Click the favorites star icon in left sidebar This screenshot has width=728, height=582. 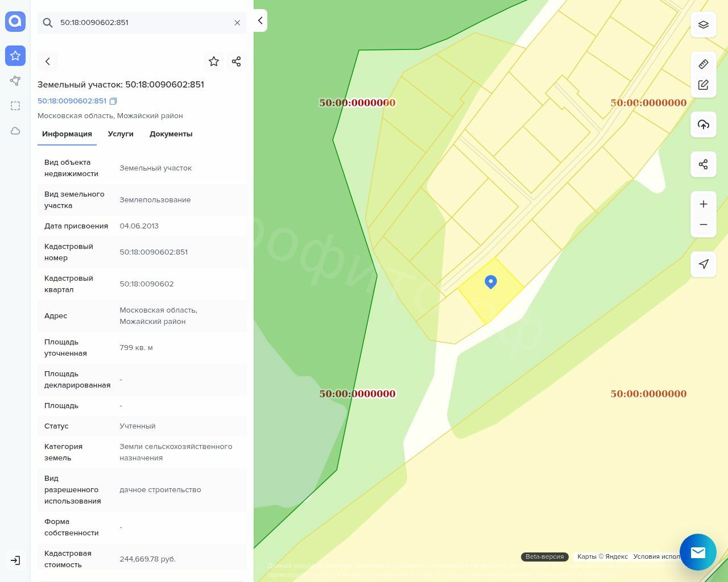pos(15,56)
